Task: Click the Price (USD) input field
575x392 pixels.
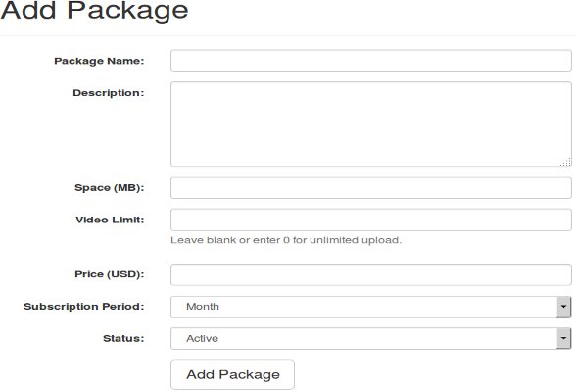Action: coord(370,274)
